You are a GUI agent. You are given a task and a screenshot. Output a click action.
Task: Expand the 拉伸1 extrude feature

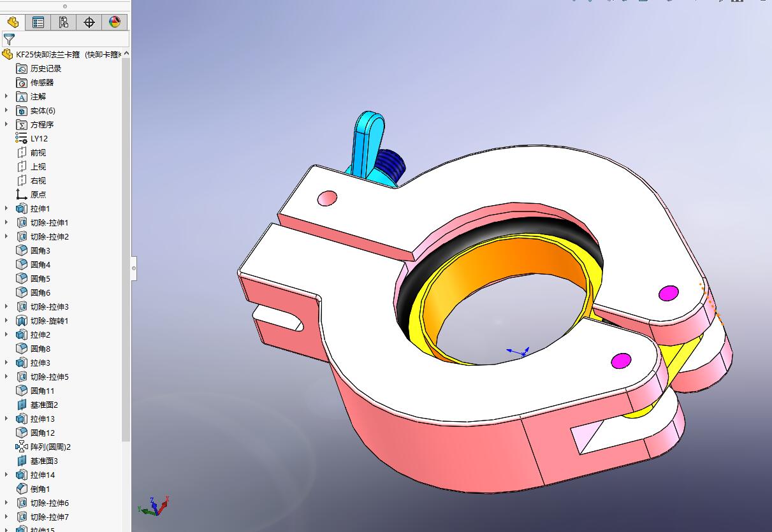tap(6, 208)
